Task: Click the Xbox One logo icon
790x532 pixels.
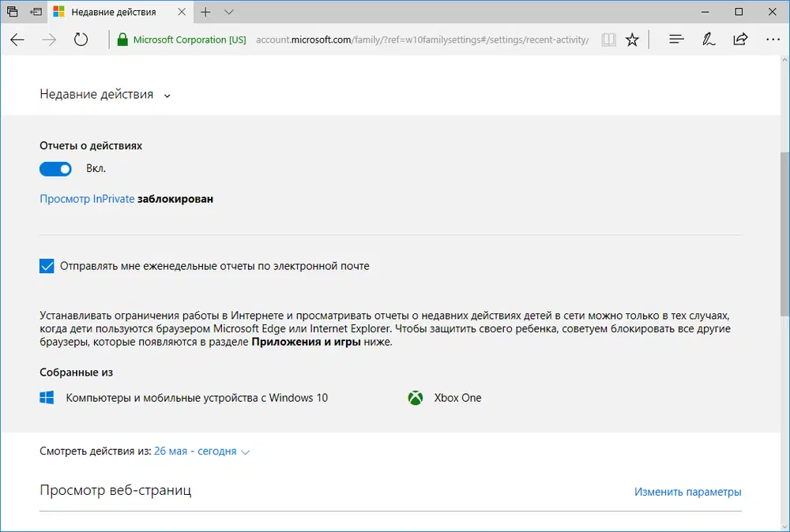Action: point(416,398)
